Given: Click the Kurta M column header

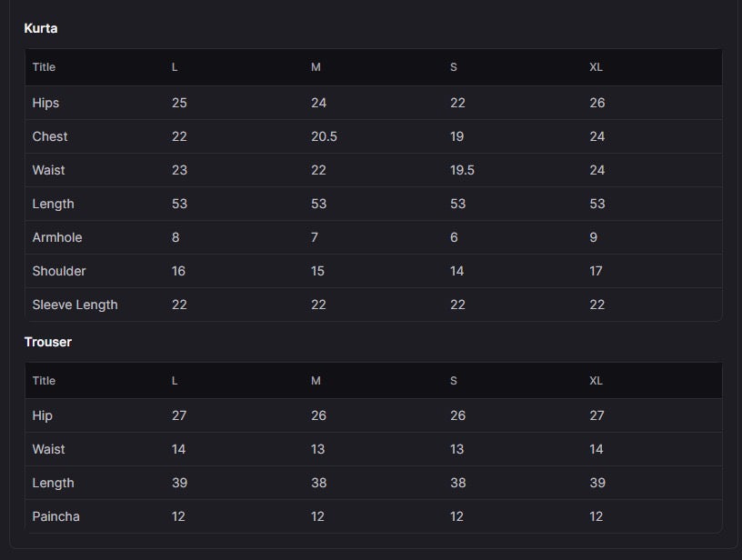Looking at the screenshot, I should point(316,67).
